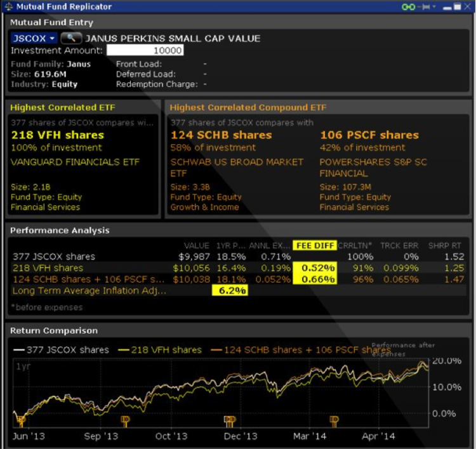Viewport: 476px width, 449px height.
Task: Minimize the Mutual Fund Replicator window
Action: (447, 7)
